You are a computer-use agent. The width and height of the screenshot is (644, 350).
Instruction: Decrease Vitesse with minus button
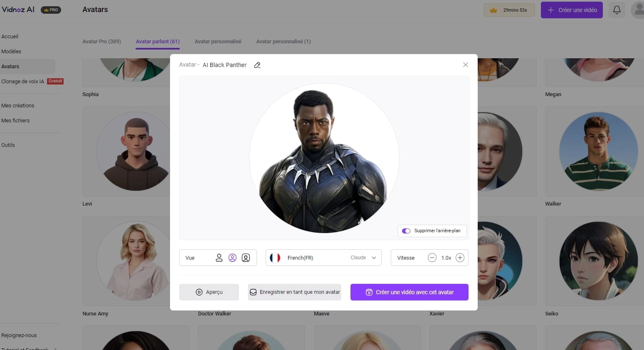point(432,258)
